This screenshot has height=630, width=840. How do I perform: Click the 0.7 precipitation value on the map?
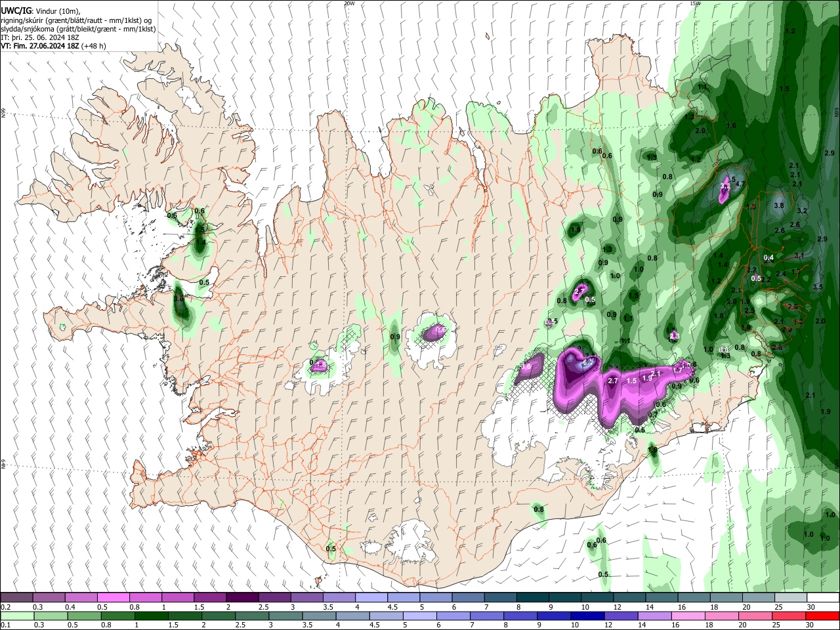click(x=653, y=415)
